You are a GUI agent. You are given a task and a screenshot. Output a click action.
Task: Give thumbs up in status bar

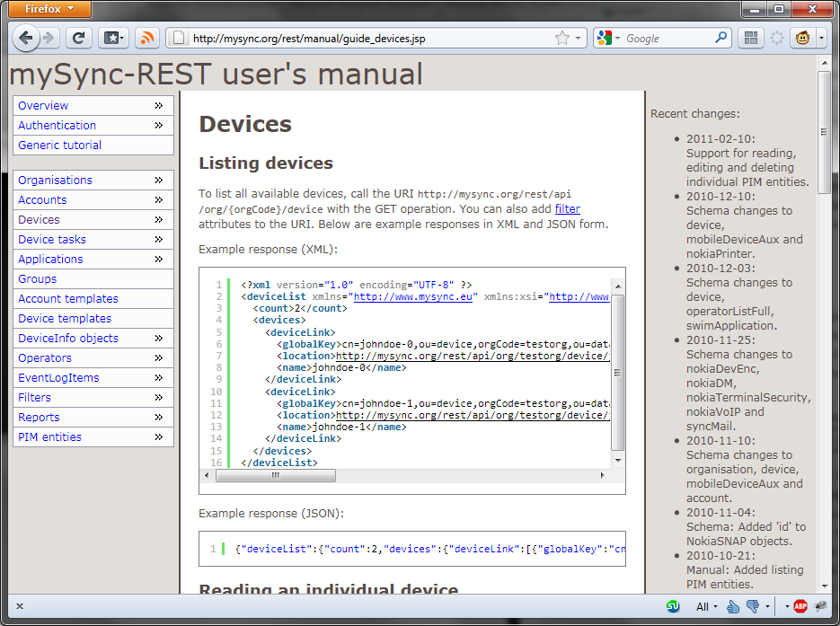pyautogui.click(x=733, y=606)
